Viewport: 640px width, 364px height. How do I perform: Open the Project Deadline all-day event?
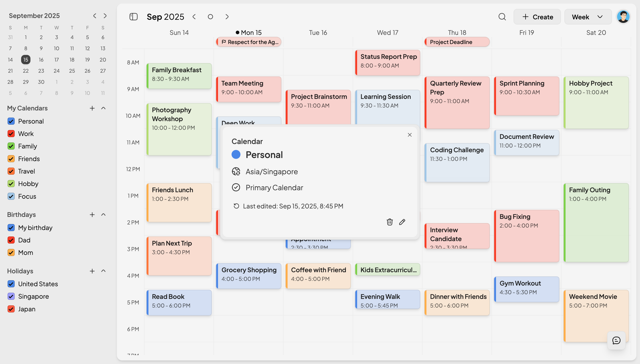point(457,42)
